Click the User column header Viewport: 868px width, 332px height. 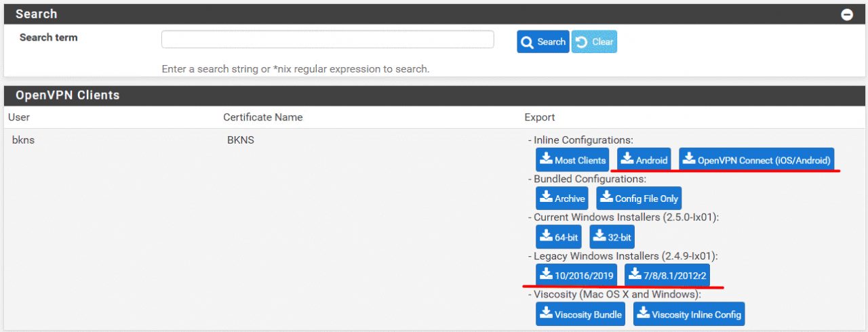click(19, 117)
